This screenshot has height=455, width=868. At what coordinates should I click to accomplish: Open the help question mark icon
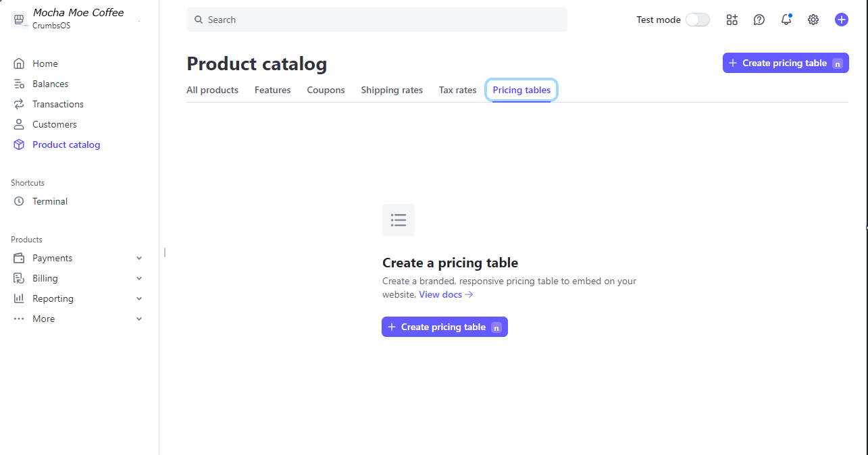(x=759, y=20)
